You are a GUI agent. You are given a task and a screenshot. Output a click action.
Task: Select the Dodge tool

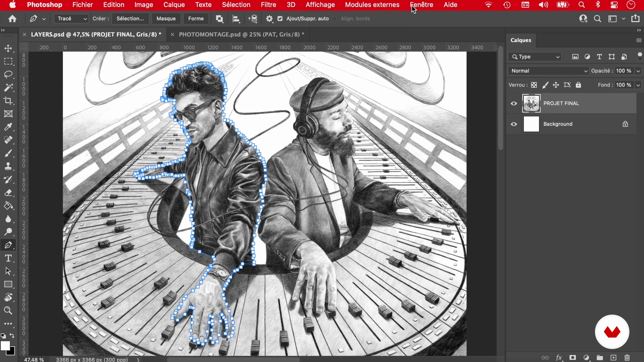pos(8,232)
